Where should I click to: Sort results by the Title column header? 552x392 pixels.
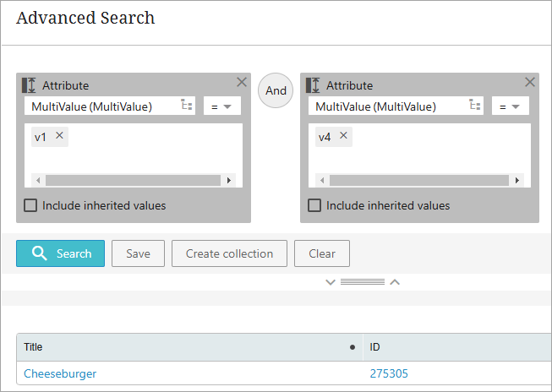pos(34,347)
